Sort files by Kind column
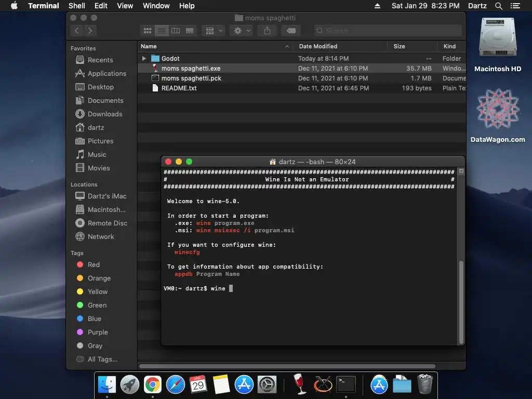 pyautogui.click(x=451, y=46)
